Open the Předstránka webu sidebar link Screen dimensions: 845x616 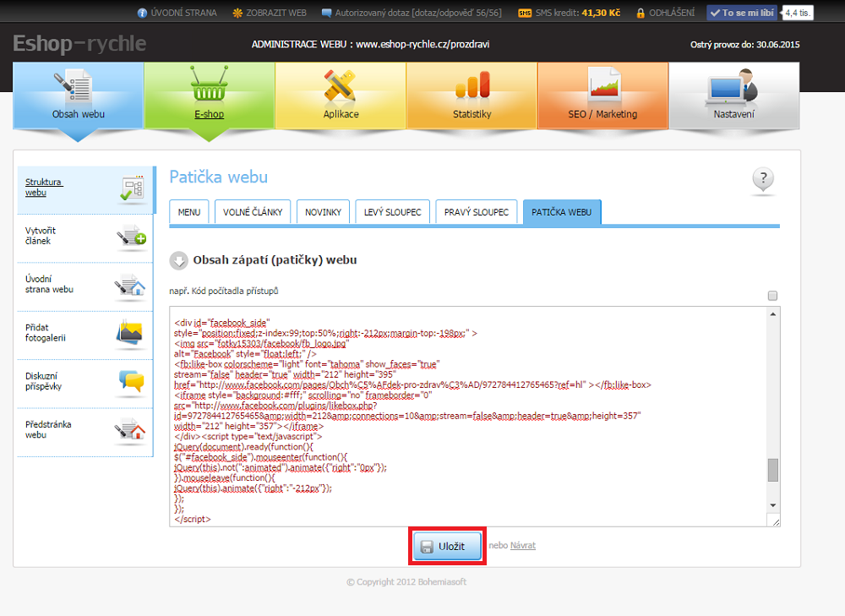[48, 429]
